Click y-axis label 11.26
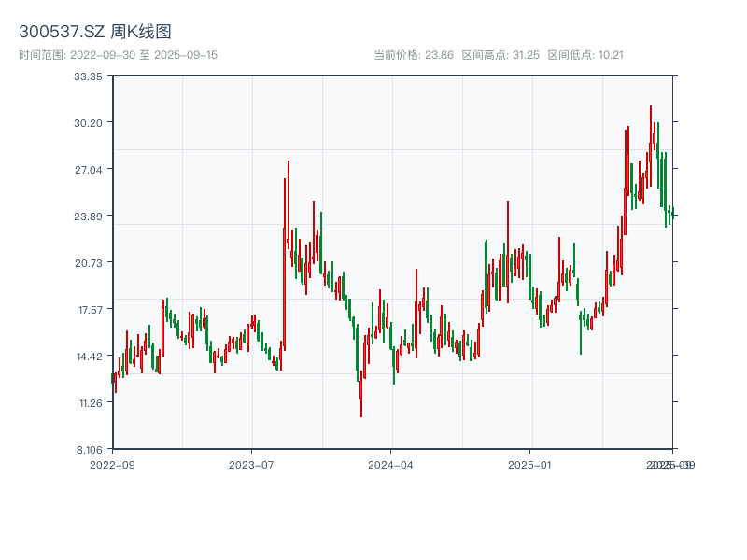Viewport: 747px width, 560px height. pos(91,403)
